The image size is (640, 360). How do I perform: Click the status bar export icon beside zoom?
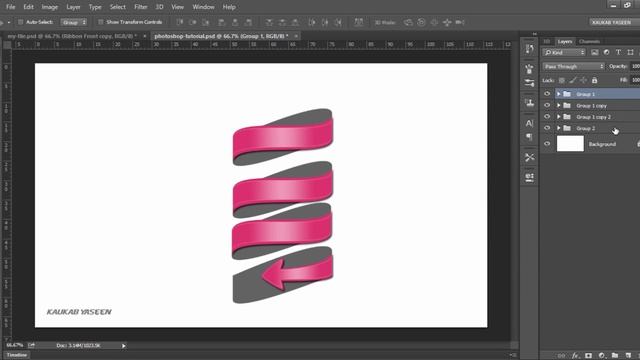coord(31,345)
